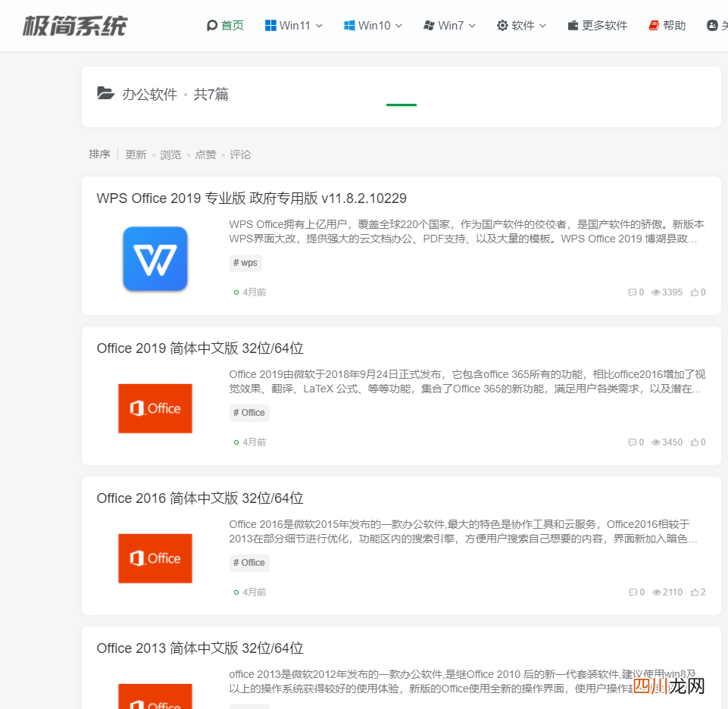This screenshot has width=728, height=709.
Task: Sort posts by 更新
Action: [x=136, y=155]
